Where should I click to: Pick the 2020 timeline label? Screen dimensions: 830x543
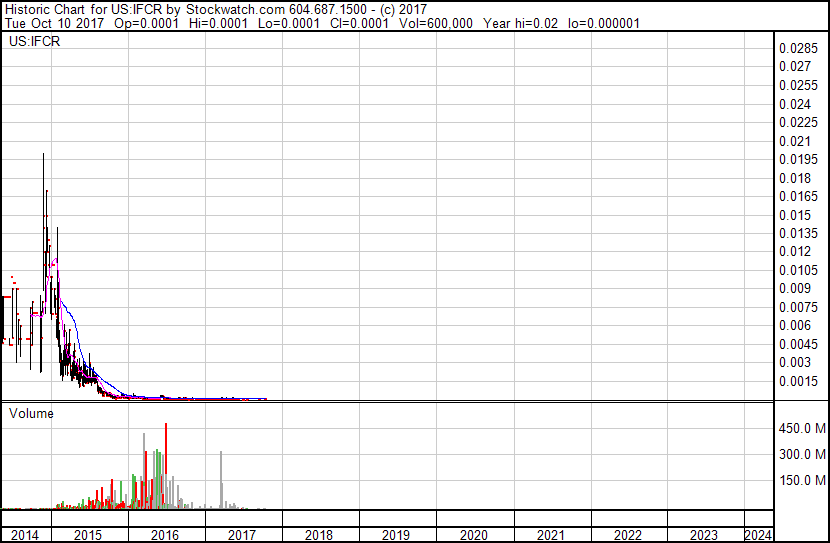point(473,535)
